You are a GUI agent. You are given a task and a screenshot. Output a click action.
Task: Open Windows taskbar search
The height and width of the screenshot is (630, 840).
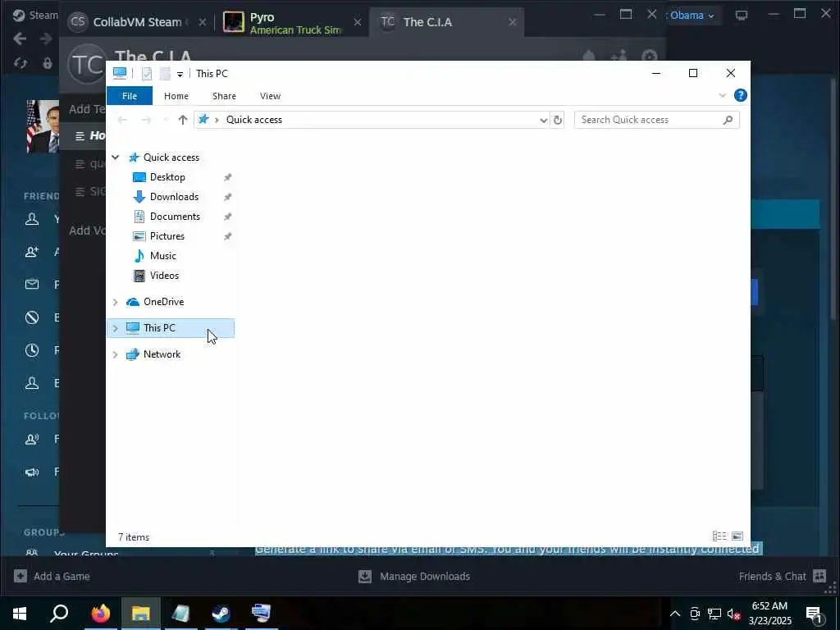tap(59, 614)
